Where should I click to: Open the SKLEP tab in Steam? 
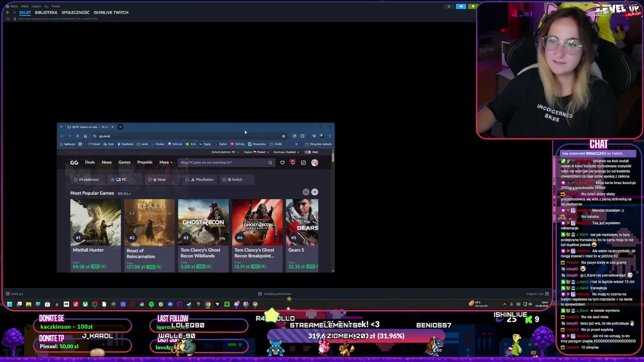(x=25, y=13)
